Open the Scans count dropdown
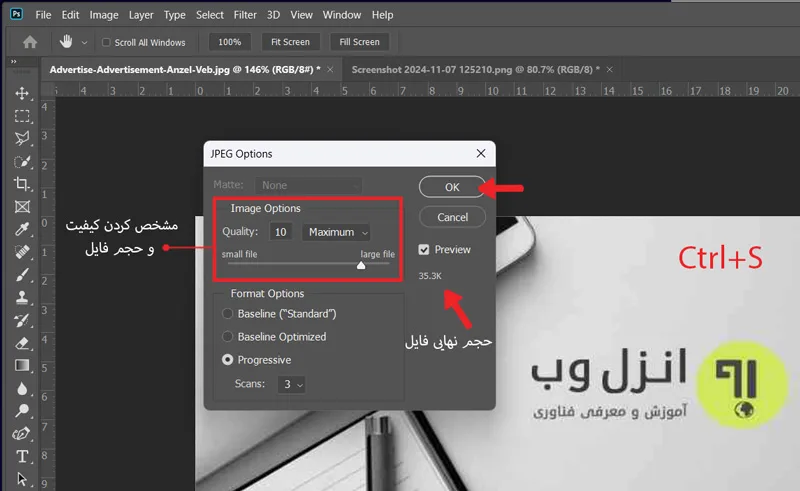 (291, 384)
